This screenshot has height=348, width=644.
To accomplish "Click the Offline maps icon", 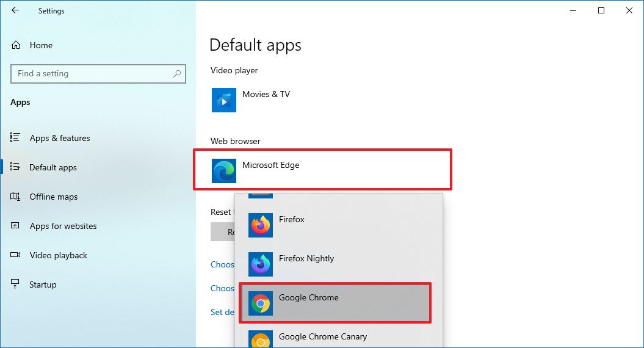I will [15, 197].
